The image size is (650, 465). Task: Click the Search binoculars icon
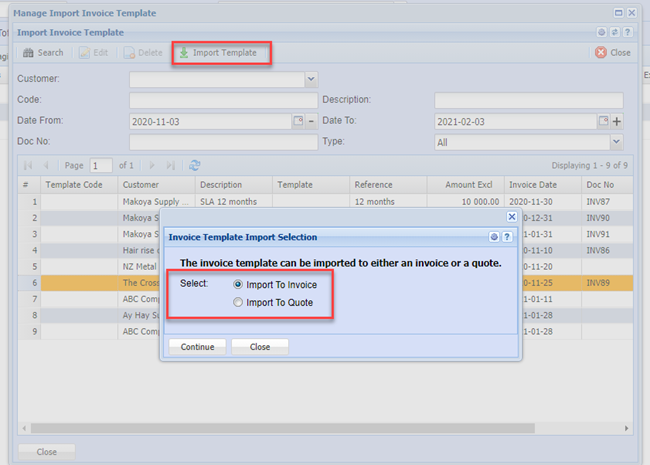29,53
